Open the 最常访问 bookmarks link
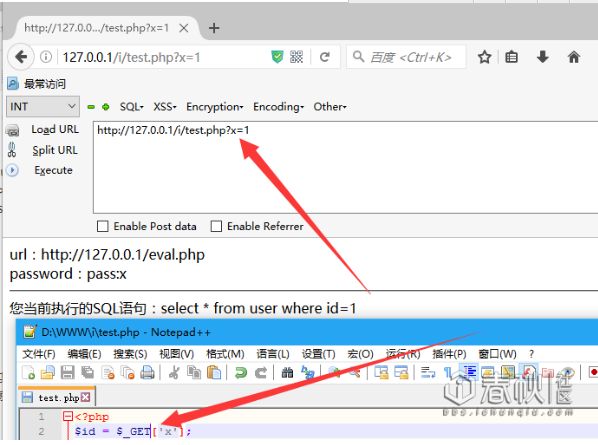This screenshot has height=445, width=598. click(x=45, y=84)
